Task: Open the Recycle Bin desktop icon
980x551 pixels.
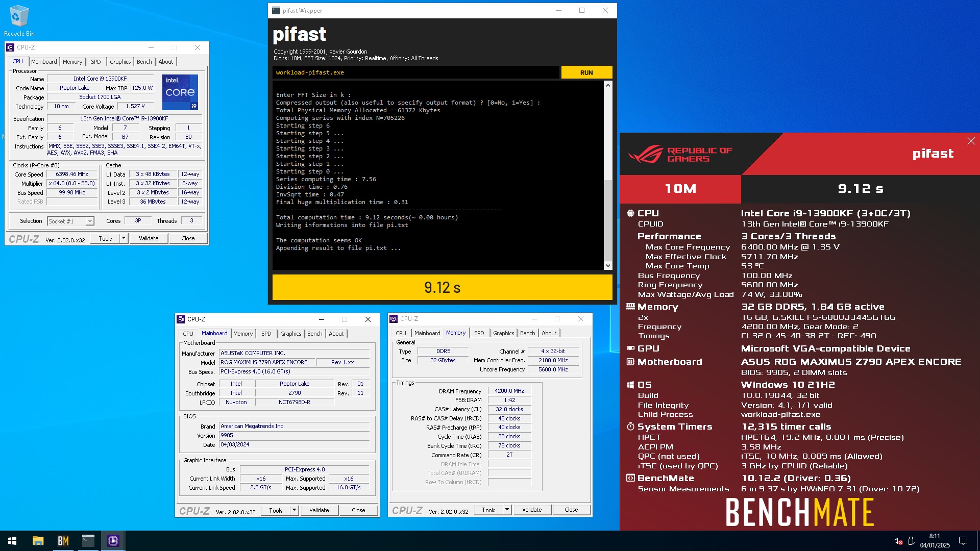Action: [19, 21]
